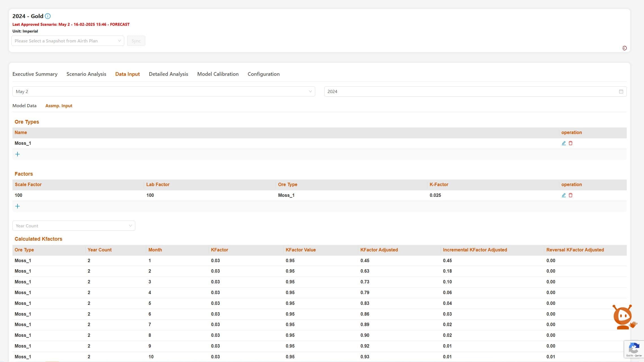Click the info icon next to 2024 - Gold

tap(48, 16)
